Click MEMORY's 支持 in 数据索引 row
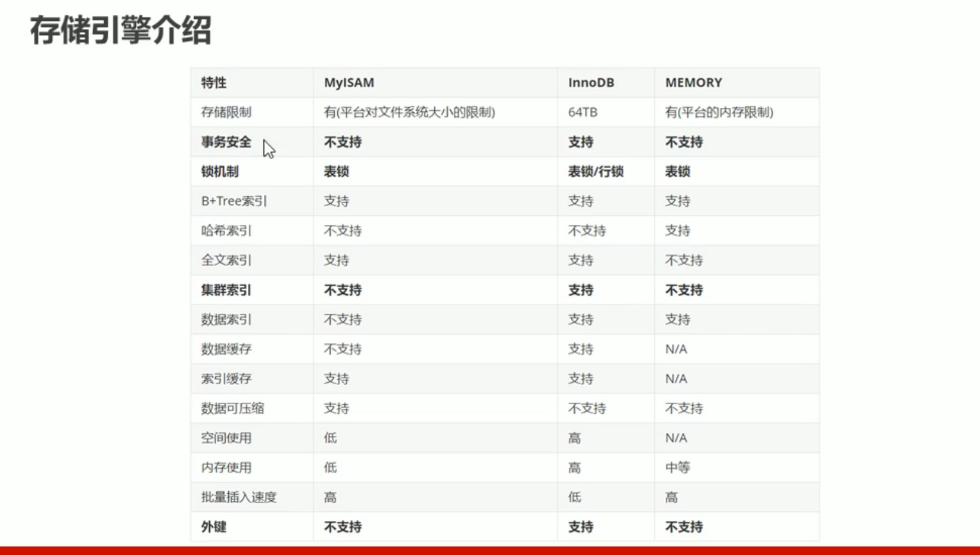The width and height of the screenshot is (980, 555). (678, 320)
